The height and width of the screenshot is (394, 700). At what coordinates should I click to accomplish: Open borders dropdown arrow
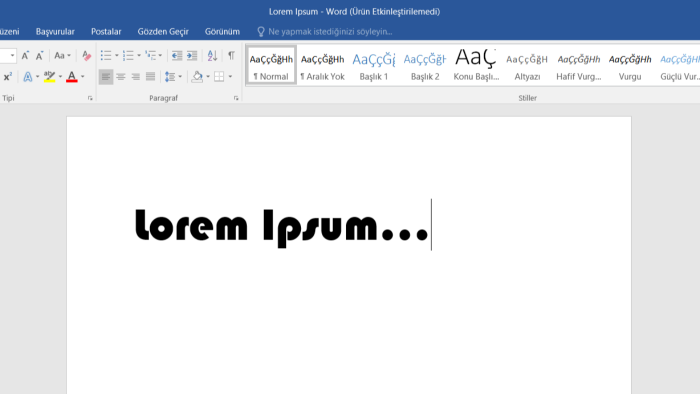[230, 77]
